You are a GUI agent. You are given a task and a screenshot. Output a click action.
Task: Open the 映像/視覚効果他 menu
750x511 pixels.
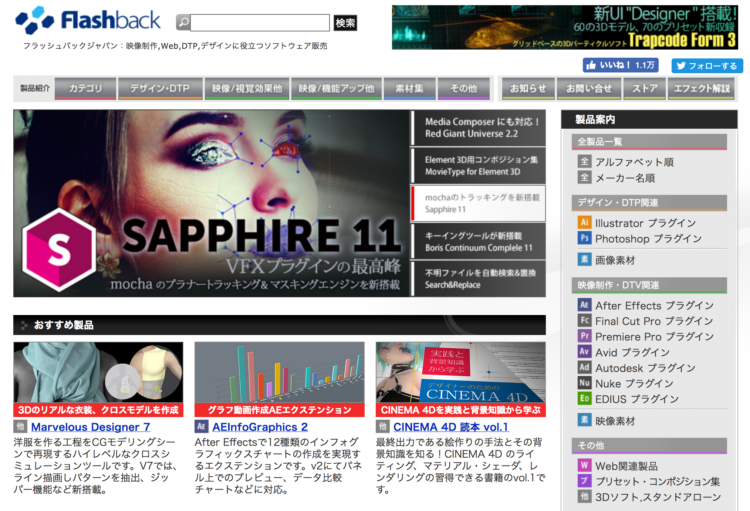(247, 89)
